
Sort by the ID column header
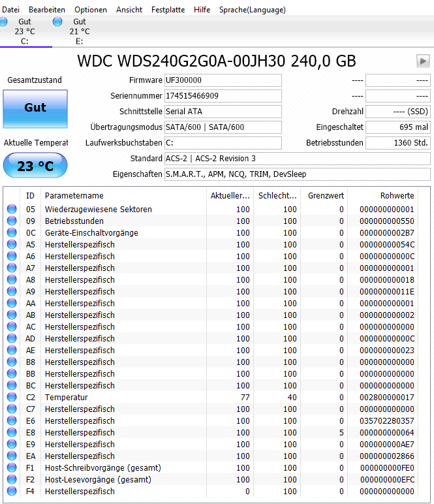pyautogui.click(x=31, y=195)
